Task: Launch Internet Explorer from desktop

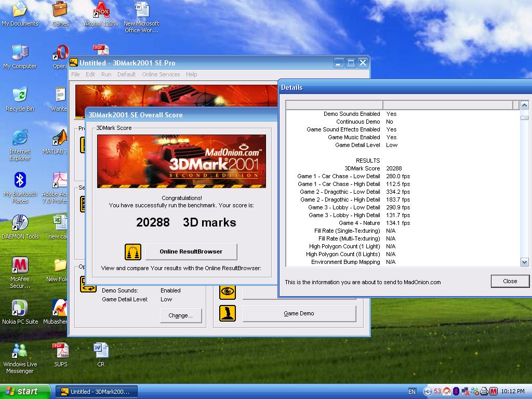Action: click(20, 145)
